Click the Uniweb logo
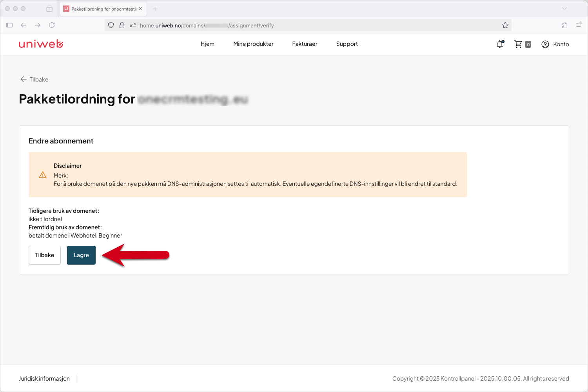Viewport: 588px width, 392px height. click(41, 44)
